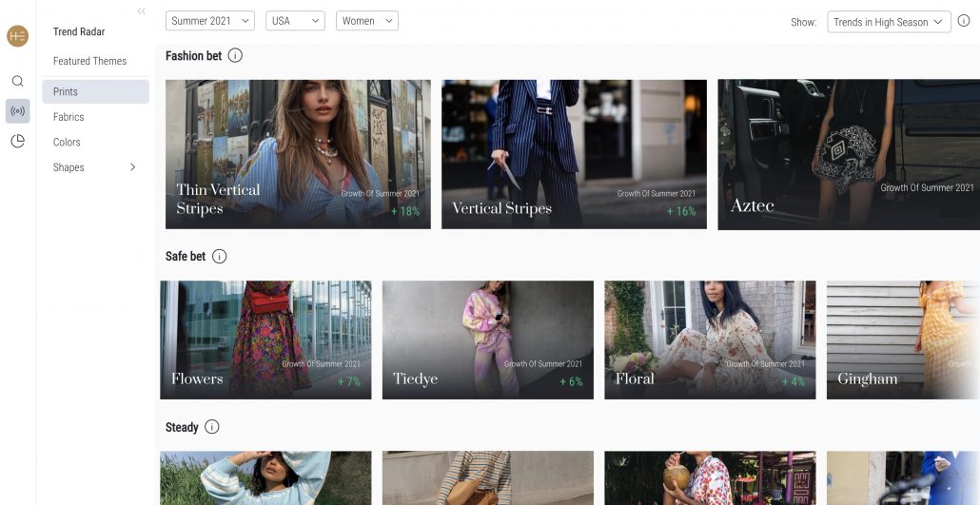
Task: Select Shapes in sidebar menu
Action: 69,166
